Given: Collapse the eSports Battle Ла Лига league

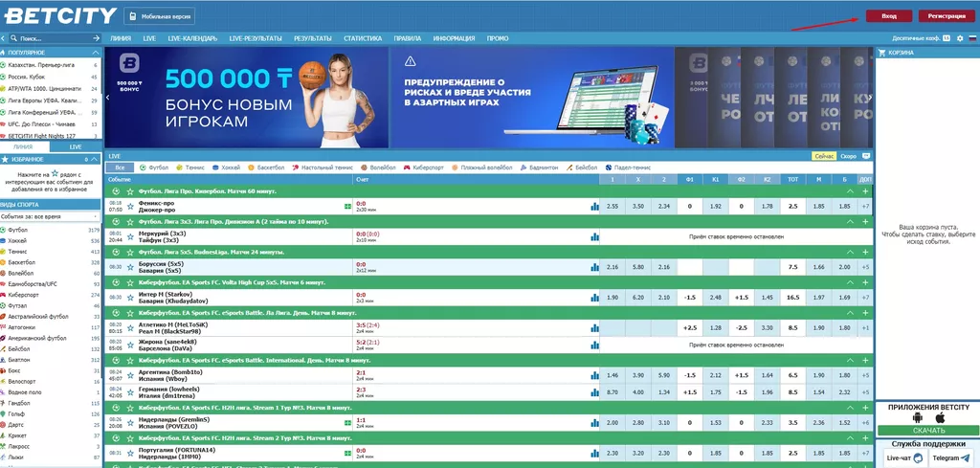Looking at the screenshot, I should (x=850, y=313).
